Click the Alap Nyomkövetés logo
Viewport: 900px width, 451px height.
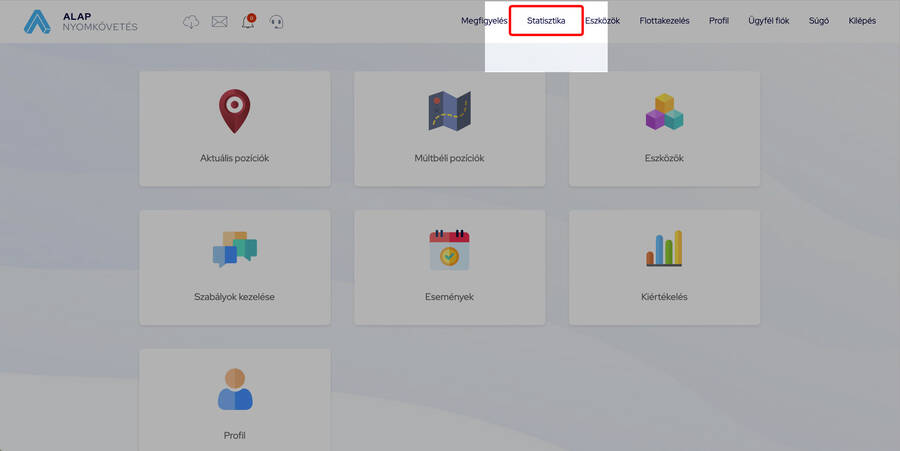[80, 21]
